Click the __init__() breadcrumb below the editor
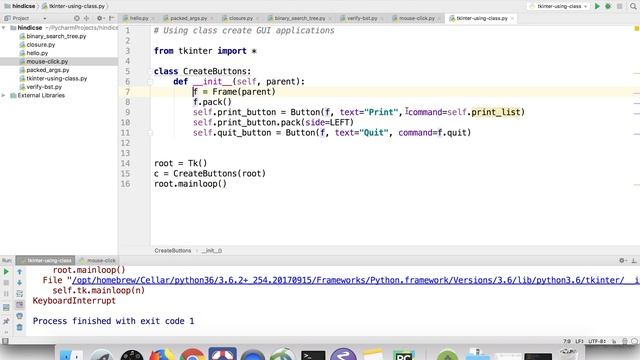Viewport: 640px width, 360px height. click(211, 251)
